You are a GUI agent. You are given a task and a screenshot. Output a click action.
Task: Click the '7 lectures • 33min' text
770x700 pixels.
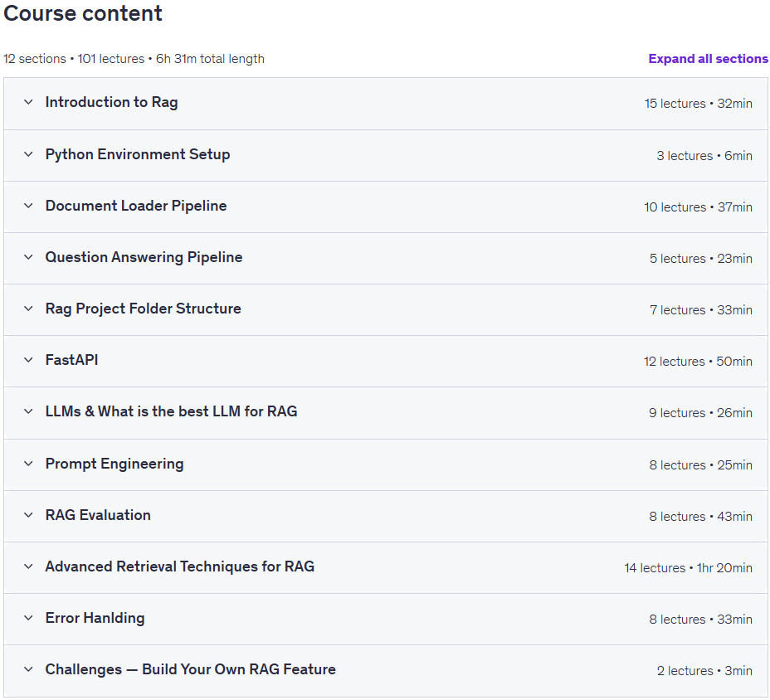tap(701, 310)
